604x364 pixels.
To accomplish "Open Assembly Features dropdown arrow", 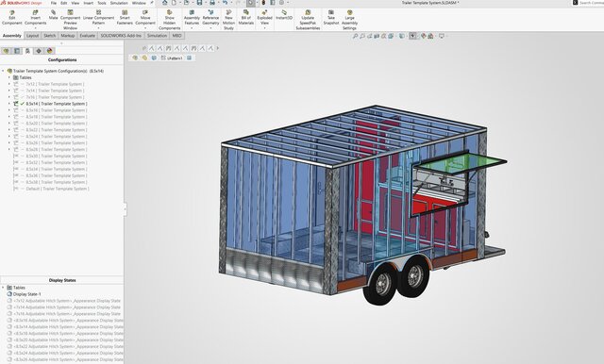I will [x=192, y=28].
